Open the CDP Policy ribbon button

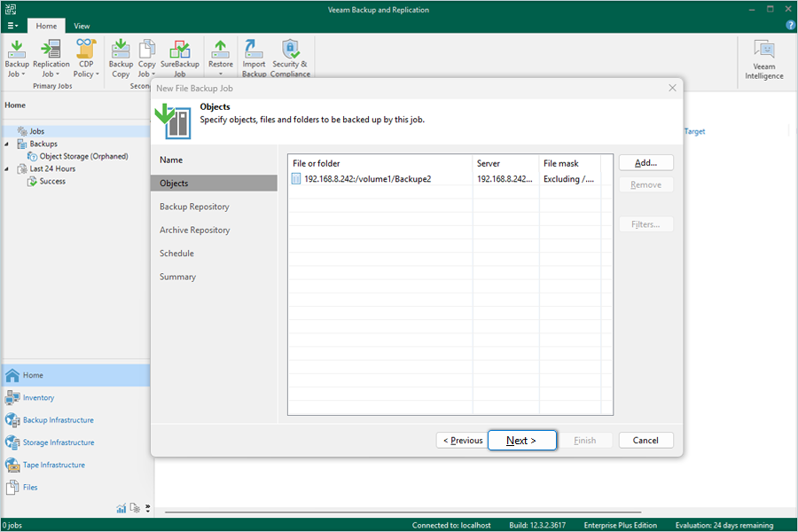(86, 59)
